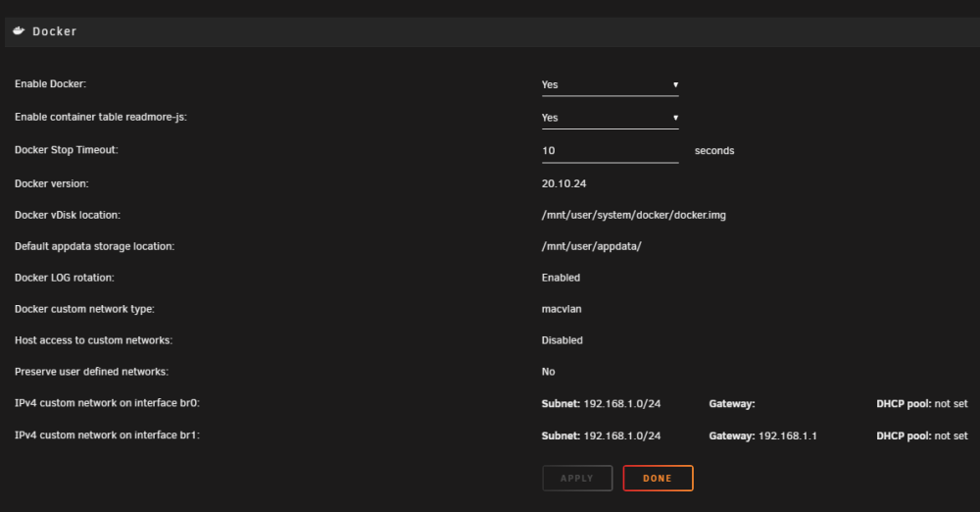The height and width of the screenshot is (512, 980).
Task: Click the Docker LOG rotation label
Action: tap(65, 278)
